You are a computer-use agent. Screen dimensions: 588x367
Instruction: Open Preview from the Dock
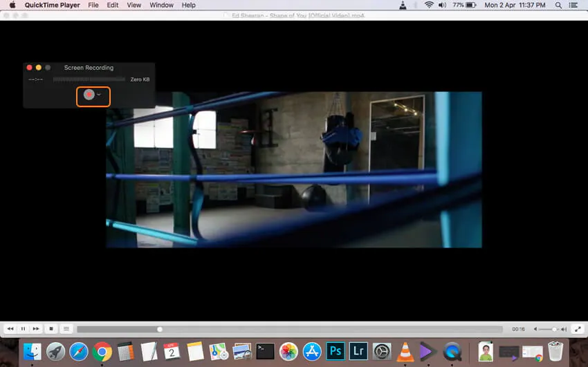242,352
